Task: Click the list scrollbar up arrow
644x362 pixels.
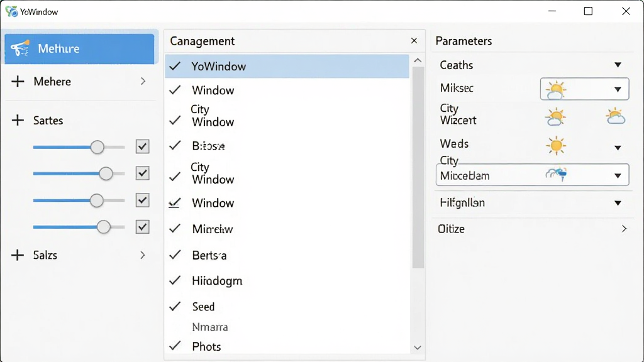Action: click(418, 60)
